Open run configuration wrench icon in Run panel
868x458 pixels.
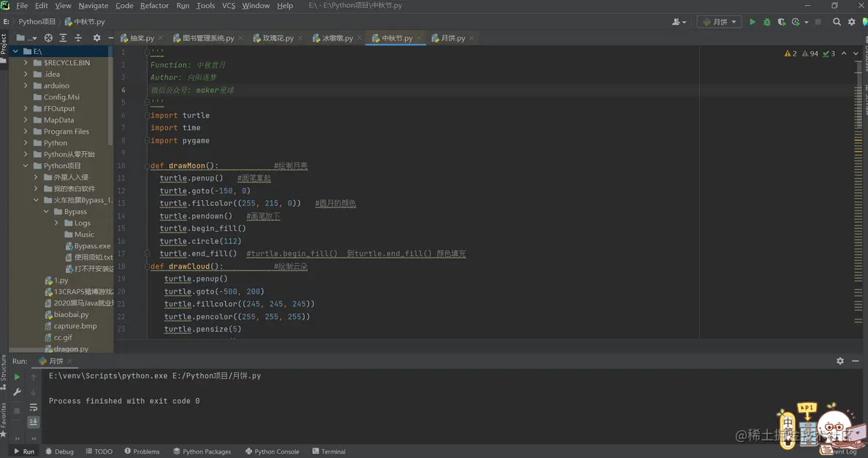[x=17, y=392]
